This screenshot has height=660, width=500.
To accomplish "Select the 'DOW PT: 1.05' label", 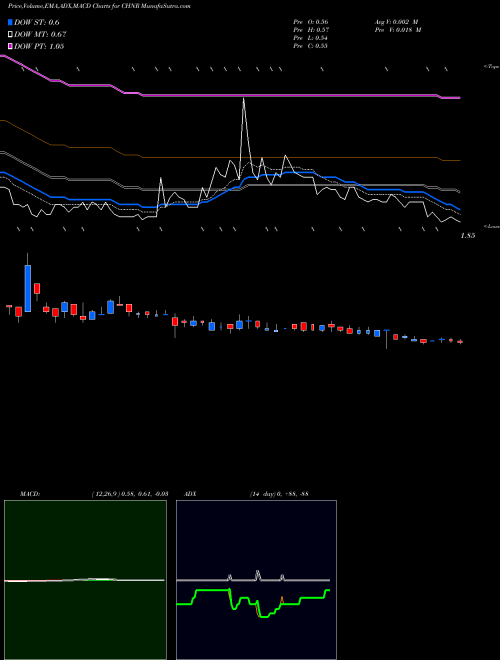I will (x=39, y=46).
